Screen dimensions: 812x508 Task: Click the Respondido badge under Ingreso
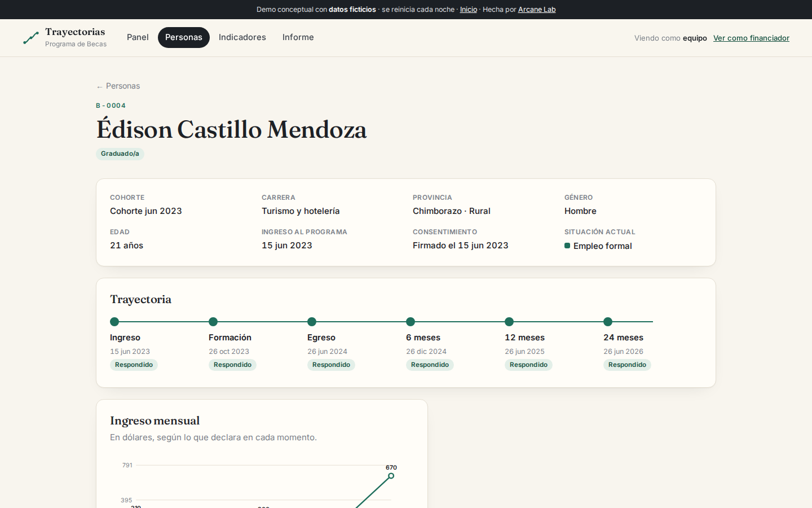134,365
